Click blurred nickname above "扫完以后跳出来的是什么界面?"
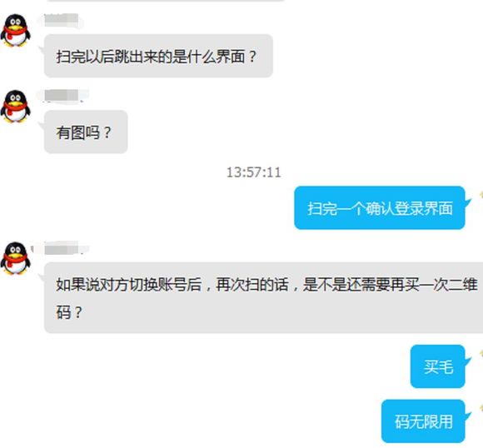 (x=60, y=20)
